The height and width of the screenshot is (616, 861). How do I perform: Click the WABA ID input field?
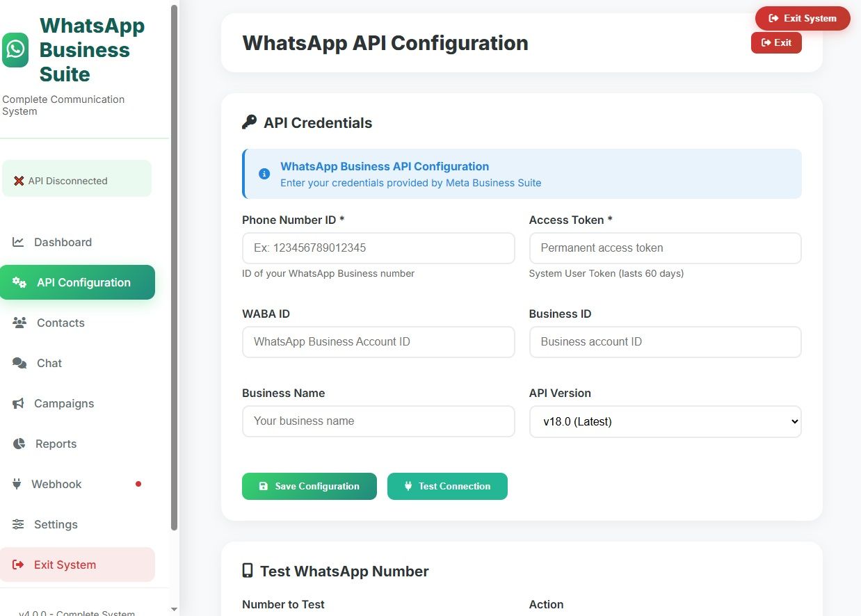point(378,342)
